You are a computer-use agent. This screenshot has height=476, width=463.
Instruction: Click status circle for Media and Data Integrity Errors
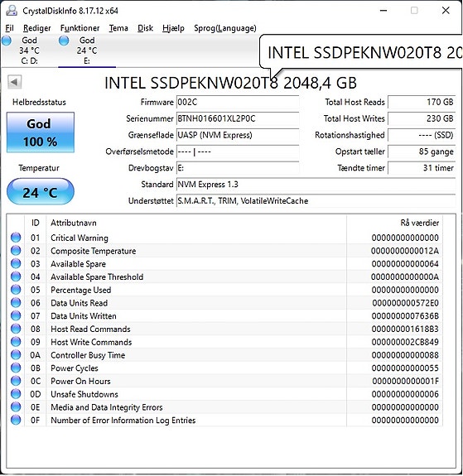coord(16,407)
